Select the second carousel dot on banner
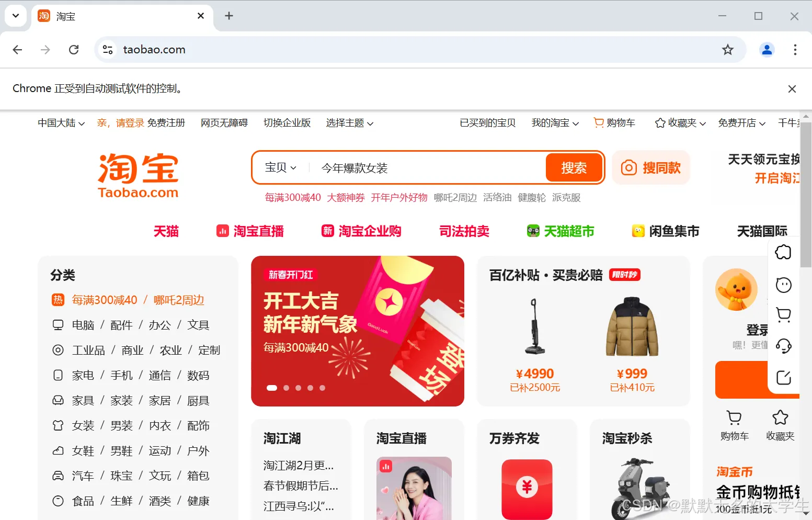The image size is (812, 520). (286, 388)
